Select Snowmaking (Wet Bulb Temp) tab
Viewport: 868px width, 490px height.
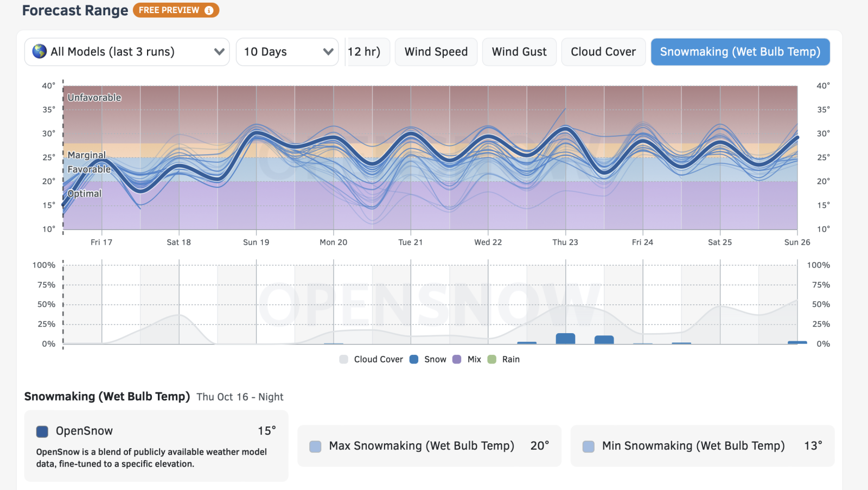point(740,52)
